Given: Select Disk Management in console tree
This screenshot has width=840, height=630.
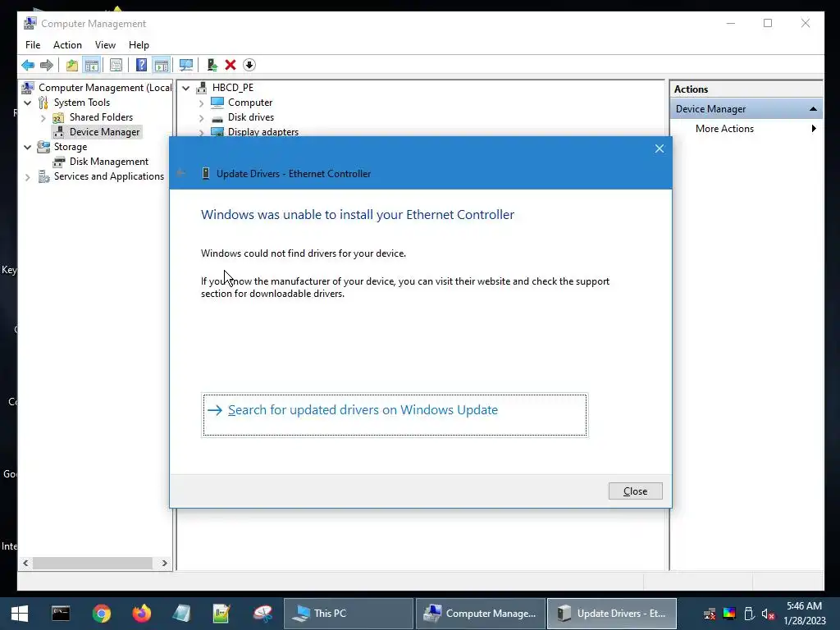Looking at the screenshot, I should click(109, 162).
